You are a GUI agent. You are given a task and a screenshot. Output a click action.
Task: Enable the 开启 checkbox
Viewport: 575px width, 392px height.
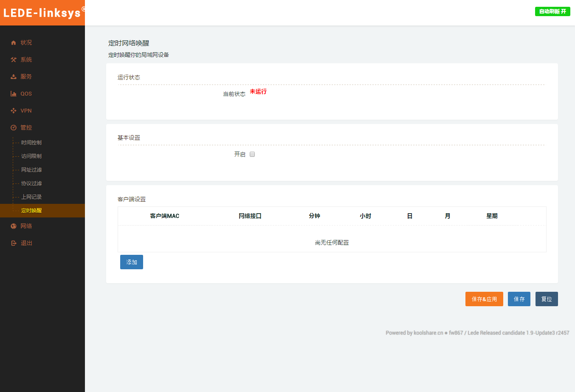252,154
